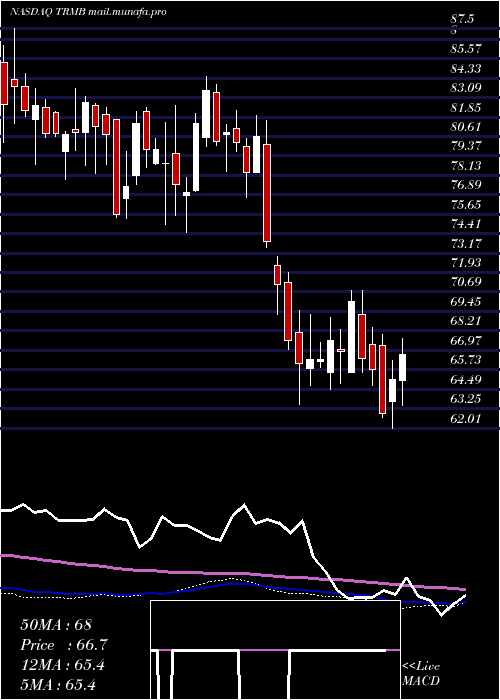This screenshot has height=700, width=500.
Task: Click the 76.89 price axis label
Action: coord(466,185)
